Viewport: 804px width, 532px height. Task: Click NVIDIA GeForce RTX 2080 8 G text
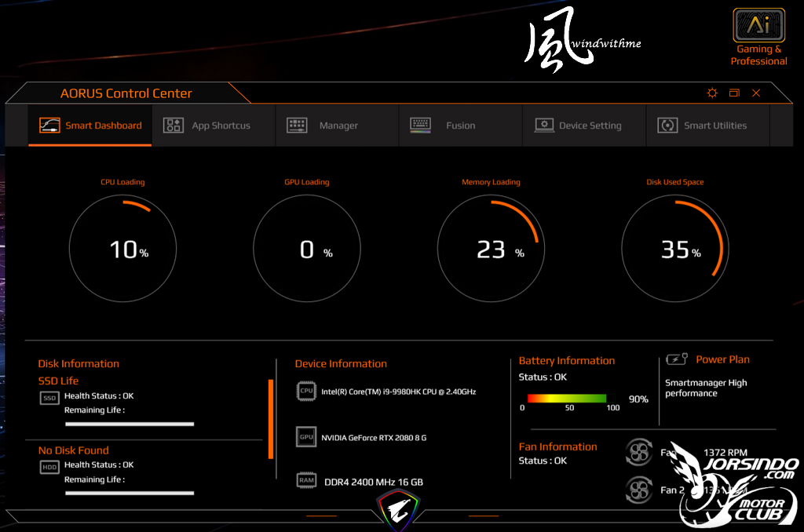click(x=374, y=438)
